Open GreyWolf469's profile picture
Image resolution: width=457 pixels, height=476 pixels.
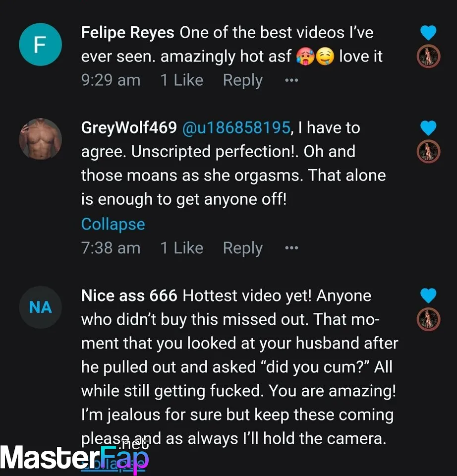coord(40,139)
